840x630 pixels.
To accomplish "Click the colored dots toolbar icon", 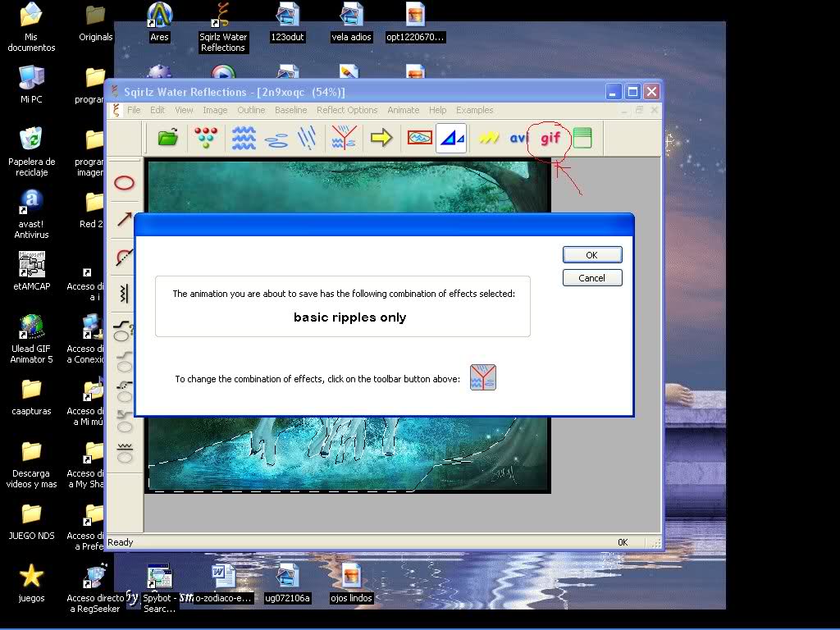I will pos(206,138).
